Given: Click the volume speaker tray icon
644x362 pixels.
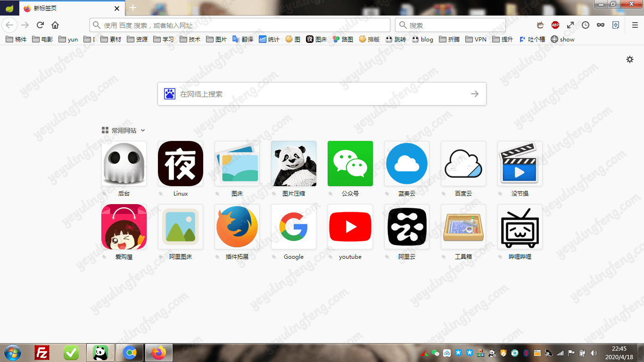Looking at the screenshot, I should click(x=594, y=353).
